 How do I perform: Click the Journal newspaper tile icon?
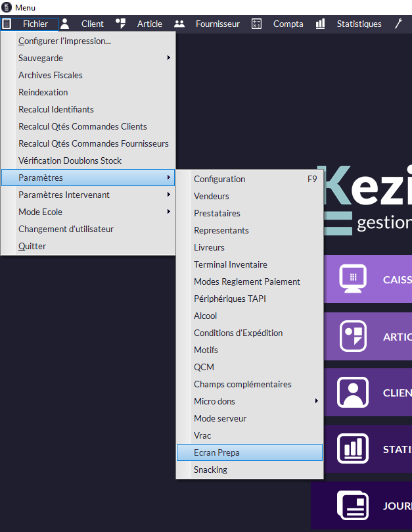352,506
